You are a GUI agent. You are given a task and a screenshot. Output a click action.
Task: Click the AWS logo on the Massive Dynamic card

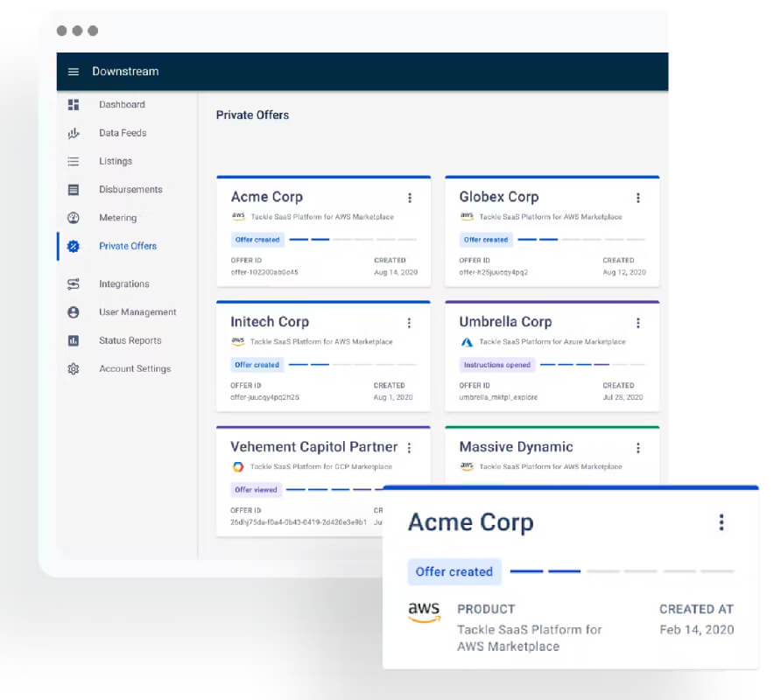[467, 466]
